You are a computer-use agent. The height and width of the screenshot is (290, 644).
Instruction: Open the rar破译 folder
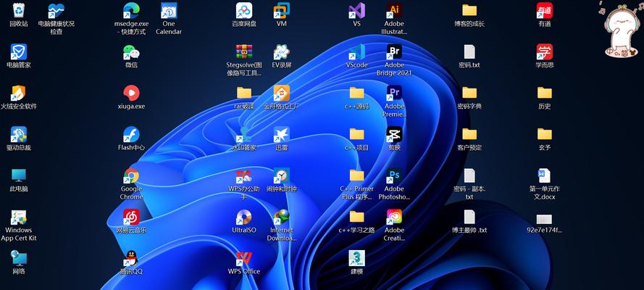click(x=244, y=94)
